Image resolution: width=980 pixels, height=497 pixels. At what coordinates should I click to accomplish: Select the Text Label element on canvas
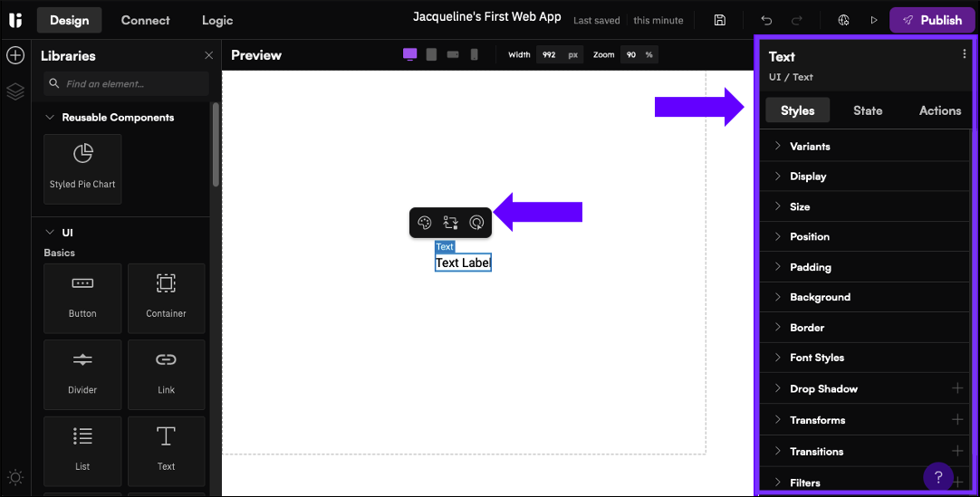463,263
